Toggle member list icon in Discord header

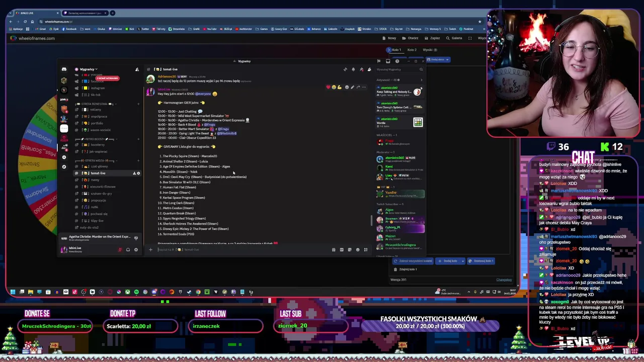369,69
